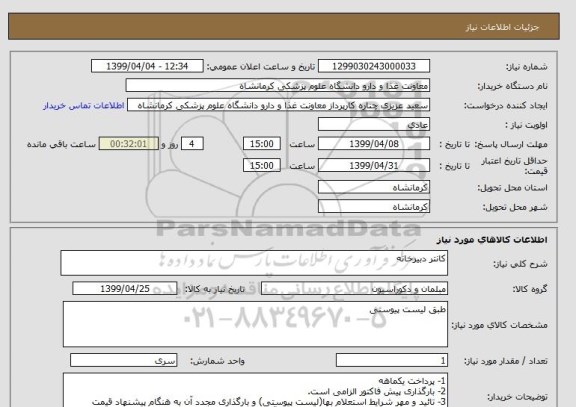The image size is (576, 407).
Task: Click the remaining days field showing 4
Action: coord(192,144)
